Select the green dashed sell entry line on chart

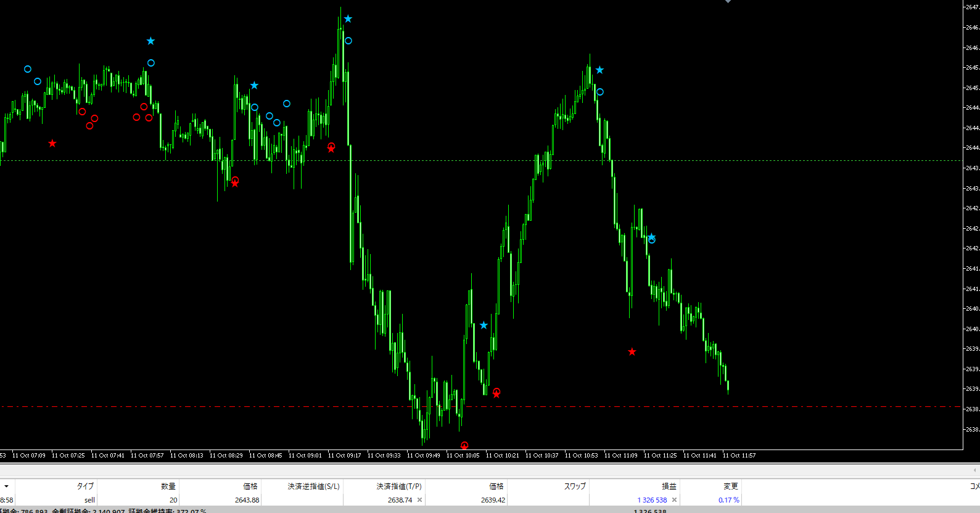481,161
